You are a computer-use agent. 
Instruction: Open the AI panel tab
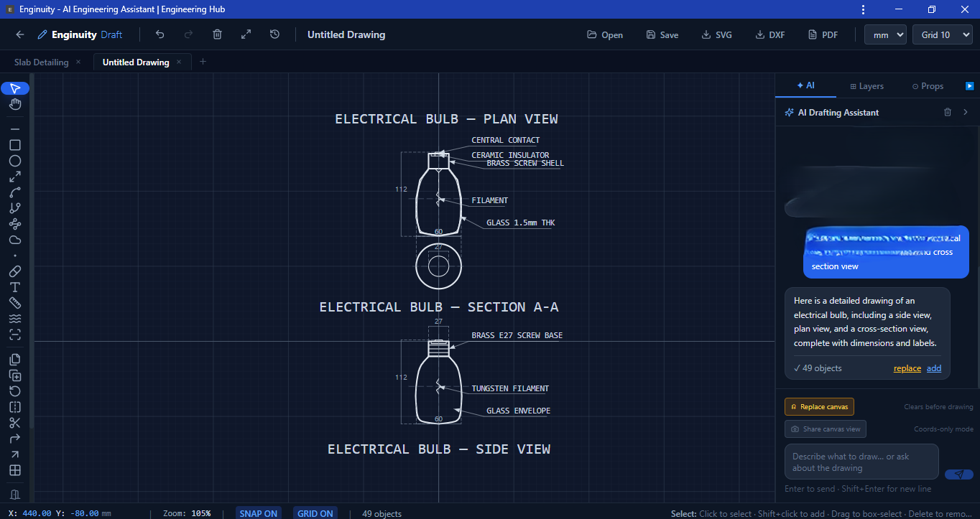805,85
